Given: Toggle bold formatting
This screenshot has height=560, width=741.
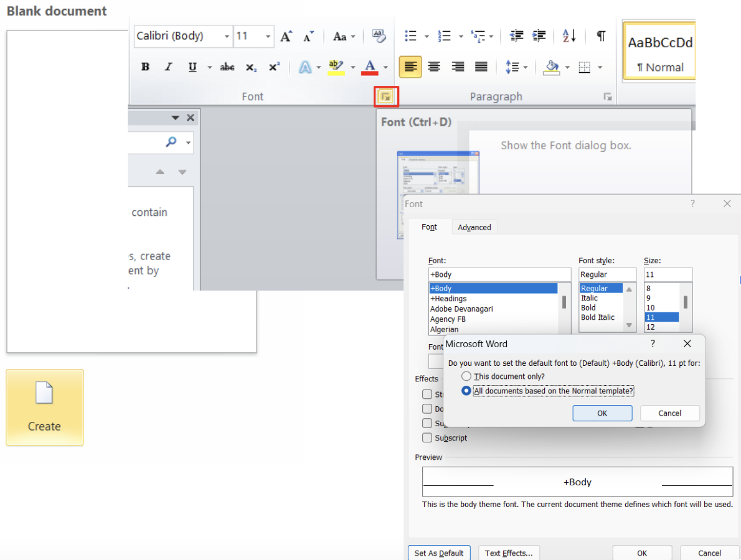Looking at the screenshot, I should [145, 67].
